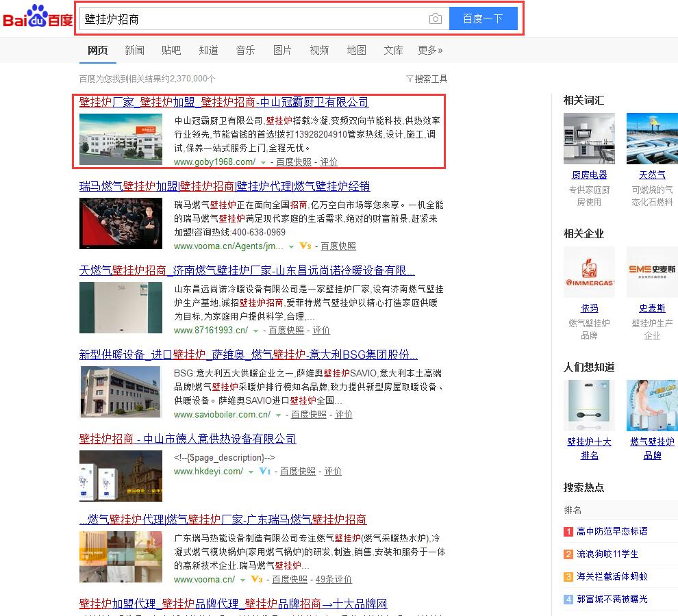The image size is (678, 616).
Task: Open hot search 高中防范早恋标语
Action: pos(612,532)
